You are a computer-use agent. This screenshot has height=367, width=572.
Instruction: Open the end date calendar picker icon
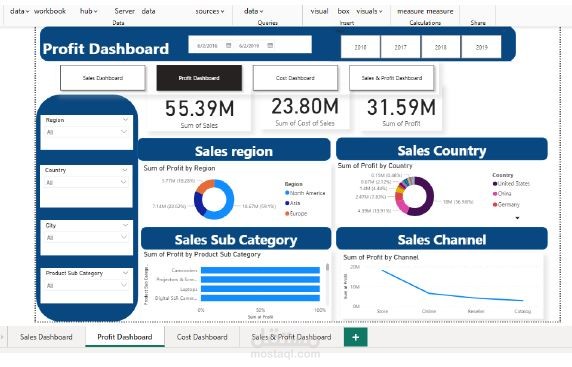[270, 46]
